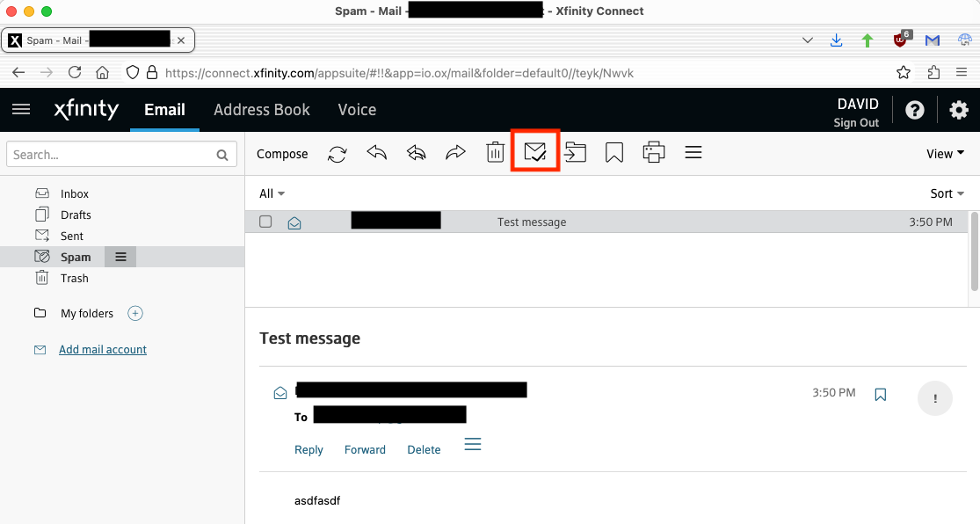Screen dimensions: 980x524
Task: Print the email using printer icon
Action: point(653,153)
